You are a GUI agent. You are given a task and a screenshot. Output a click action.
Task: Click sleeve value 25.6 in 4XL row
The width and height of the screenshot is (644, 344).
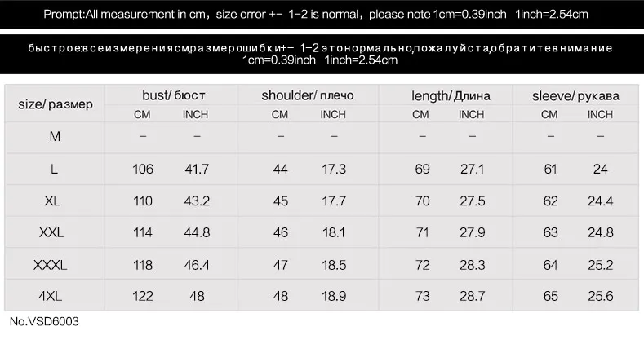pos(601,296)
